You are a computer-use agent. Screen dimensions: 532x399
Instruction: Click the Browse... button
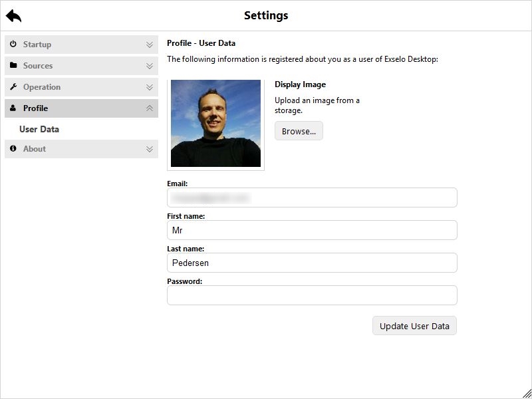point(299,131)
